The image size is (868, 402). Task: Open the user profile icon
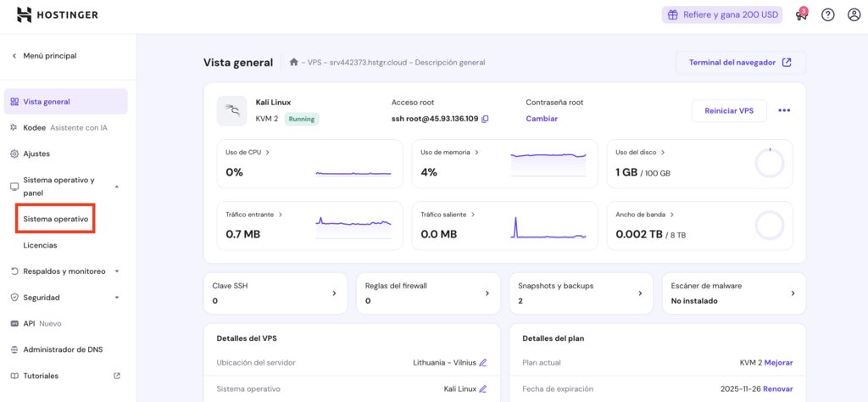click(x=854, y=15)
